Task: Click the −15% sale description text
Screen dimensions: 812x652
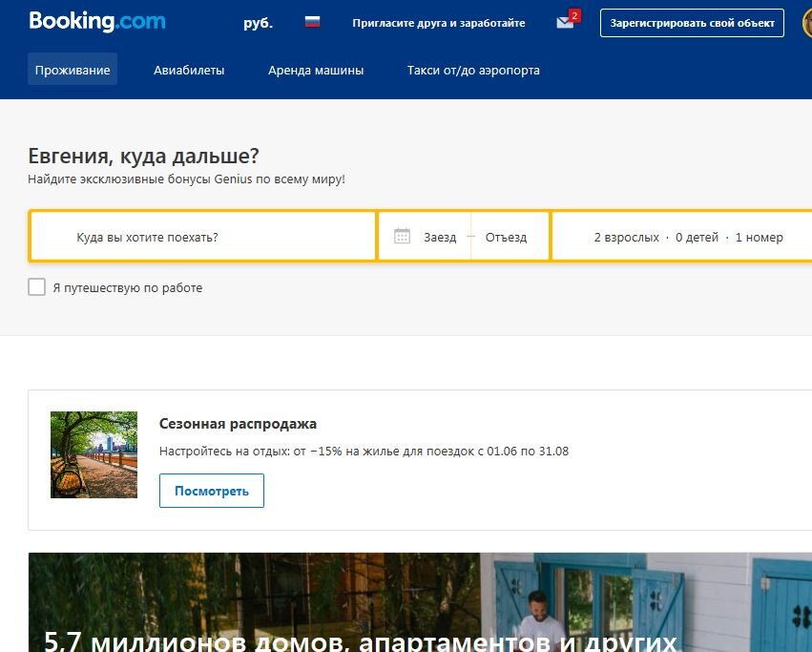Action: tap(364, 451)
